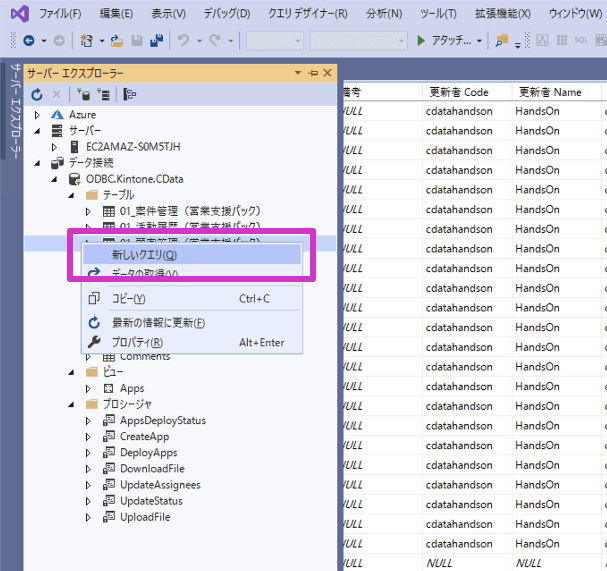Image resolution: width=607 pixels, height=571 pixels.
Task: Collapse the データ接続 node
Action: tap(37, 163)
